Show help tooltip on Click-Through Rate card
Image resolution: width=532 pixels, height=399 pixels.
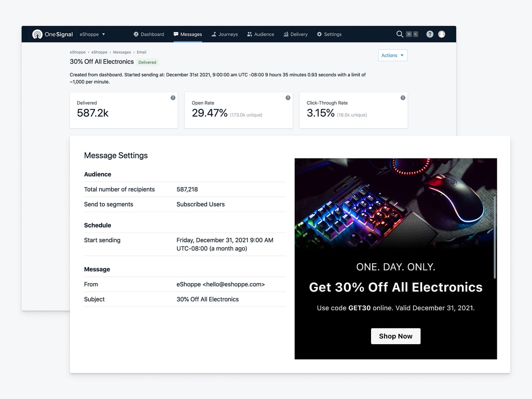[x=403, y=98]
